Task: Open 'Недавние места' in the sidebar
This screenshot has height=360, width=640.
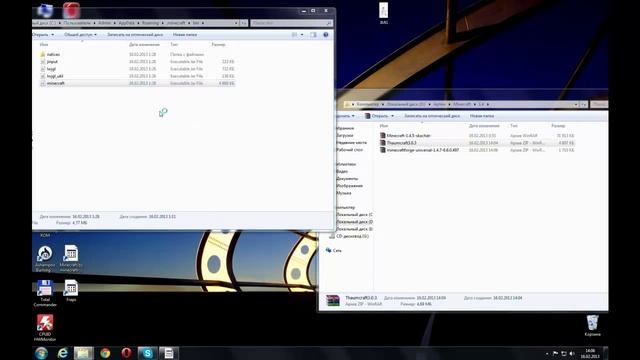Action: 351,142
